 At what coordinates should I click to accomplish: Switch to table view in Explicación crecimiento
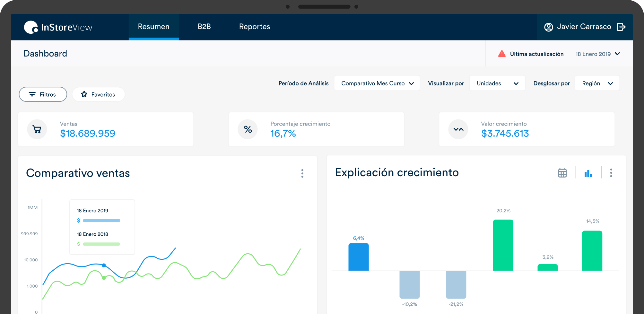point(562,173)
